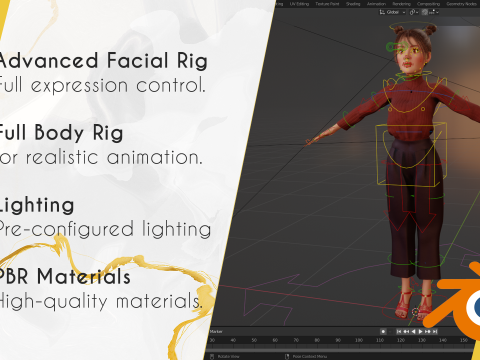Jump to the next keyframe
The image size is (480, 360).
[x=428, y=331]
